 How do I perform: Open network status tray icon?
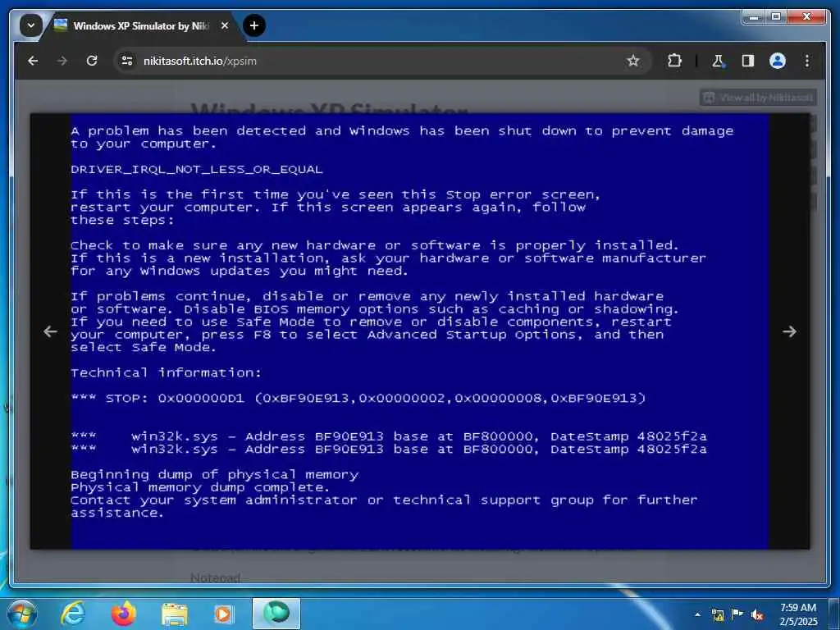718,614
